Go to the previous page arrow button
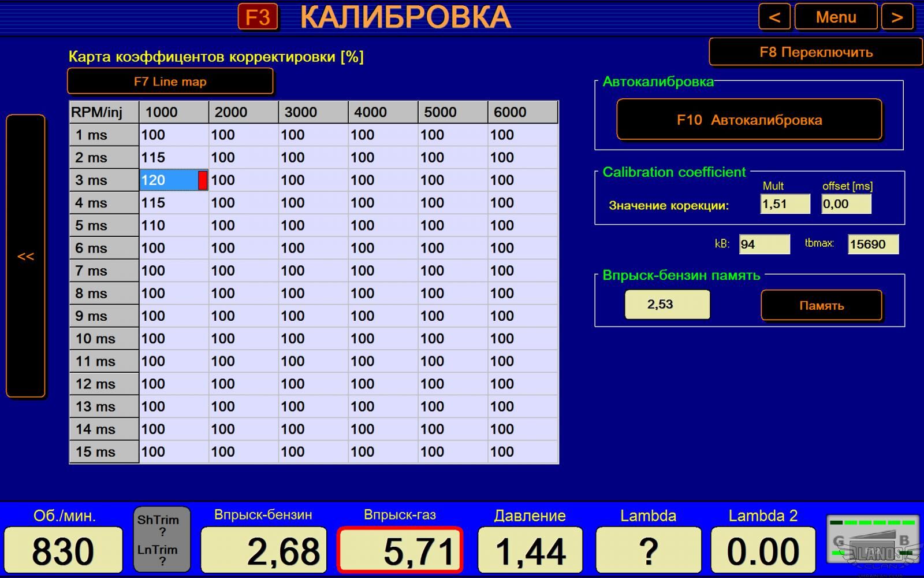 click(774, 17)
